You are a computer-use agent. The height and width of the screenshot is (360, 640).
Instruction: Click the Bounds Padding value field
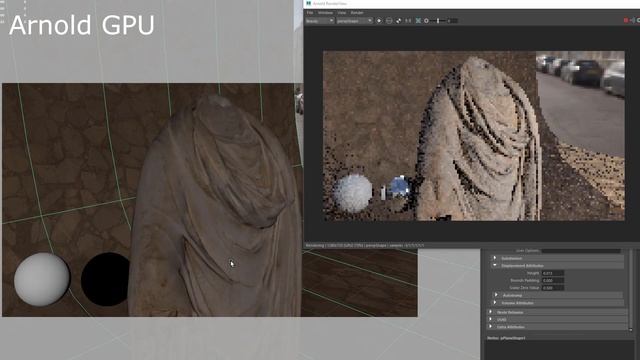(553, 280)
